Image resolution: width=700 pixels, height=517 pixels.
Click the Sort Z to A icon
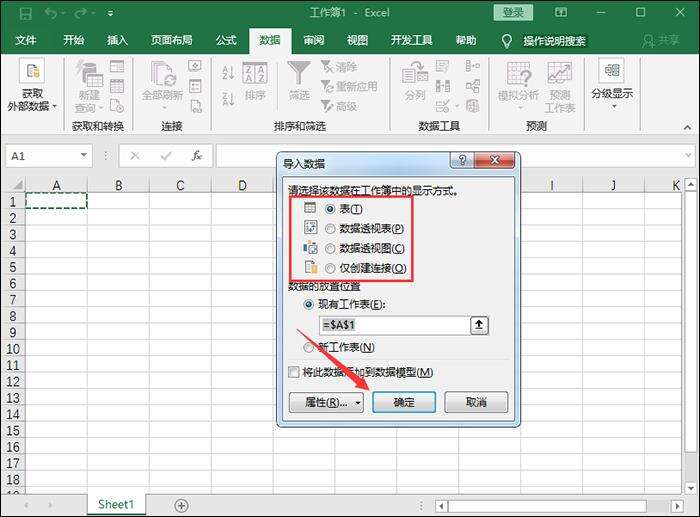(x=228, y=99)
